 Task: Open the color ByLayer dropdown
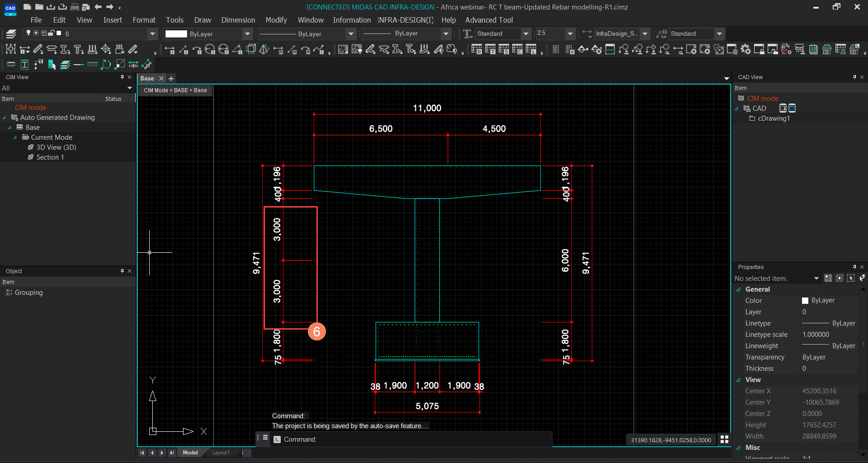coord(247,34)
